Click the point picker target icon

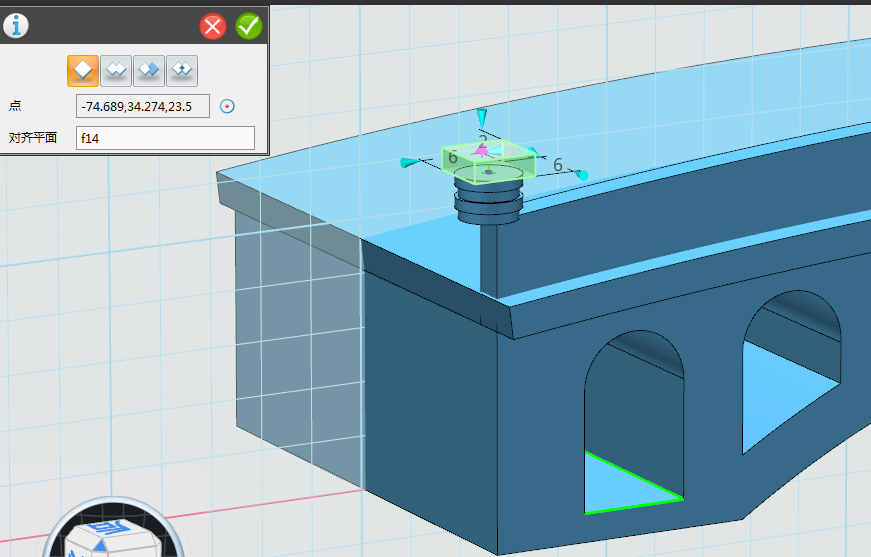(227, 106)
